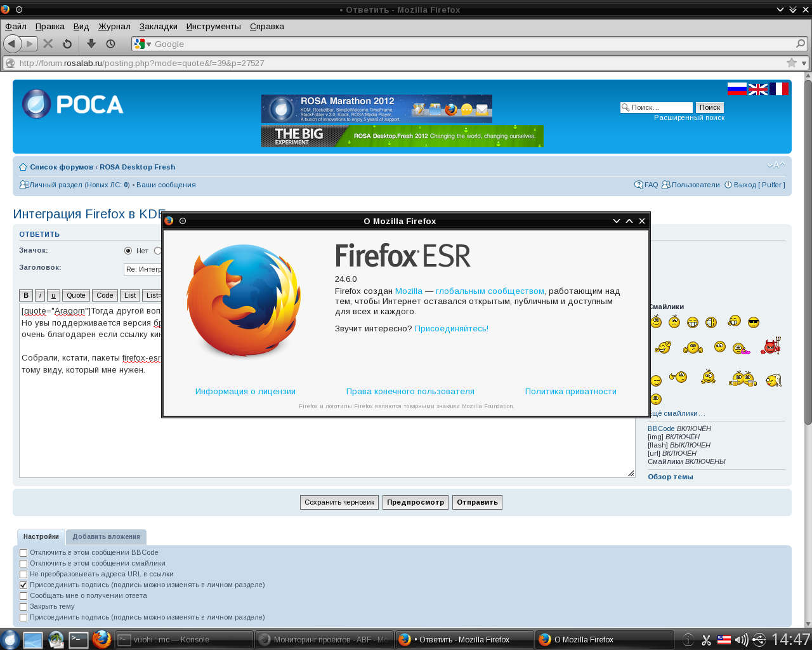Open the device notifier USB tray icon
This screenshot has height=650, width=812.
tap(759, 640)
